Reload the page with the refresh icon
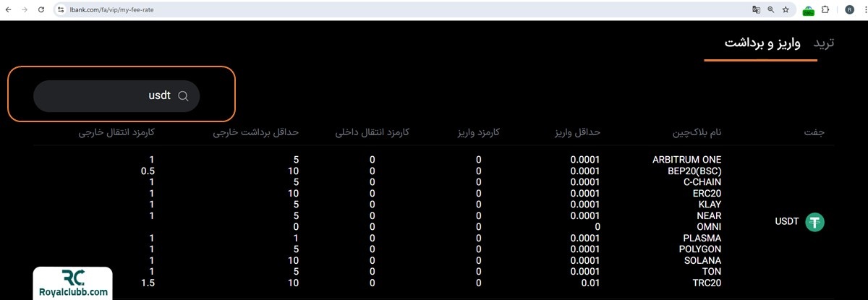This screenshot has width=868, height=300. tap(41, 10)
